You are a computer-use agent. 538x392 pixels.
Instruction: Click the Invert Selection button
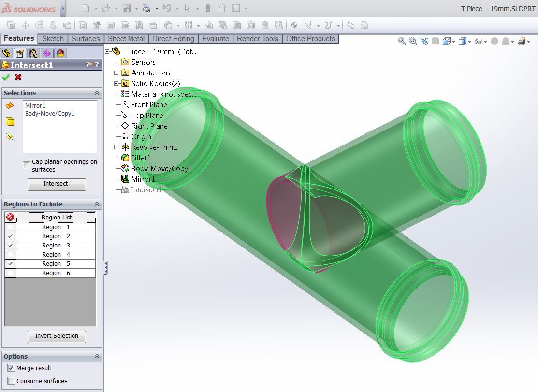[57, 336]
